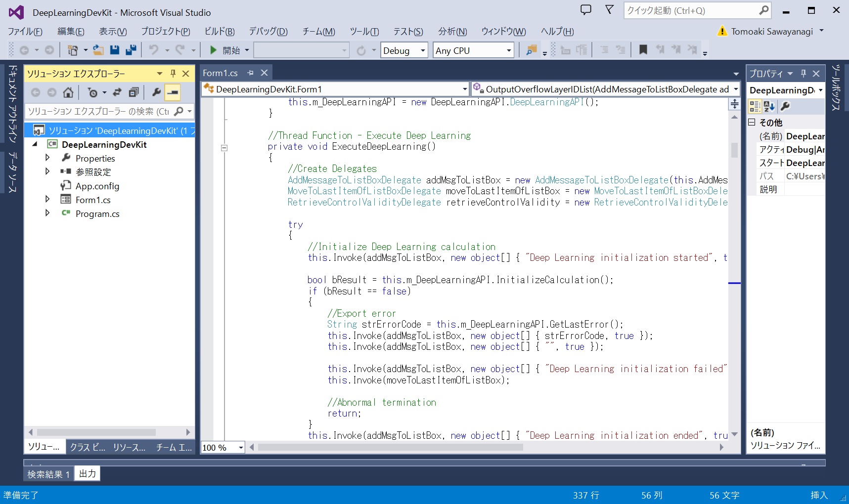
Task: Click the account warning triangle icon
Action: click(x=722, y=31)
